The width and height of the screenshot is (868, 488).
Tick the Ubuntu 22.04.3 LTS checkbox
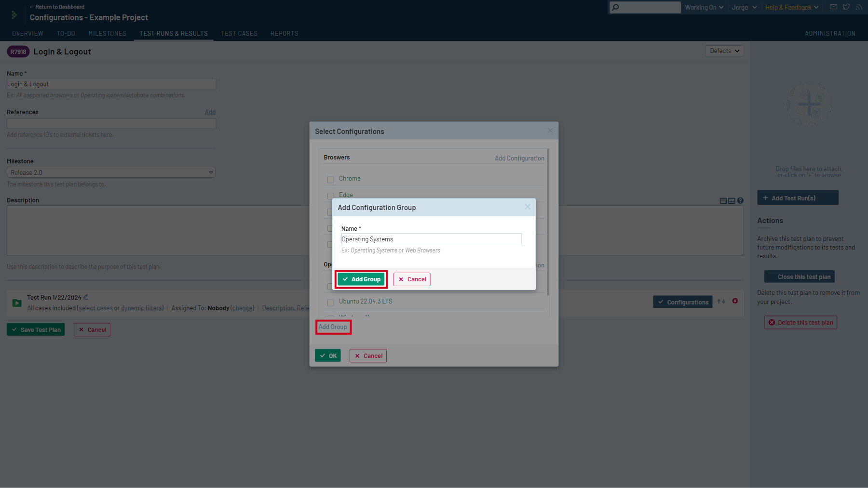tap(331, 303)
